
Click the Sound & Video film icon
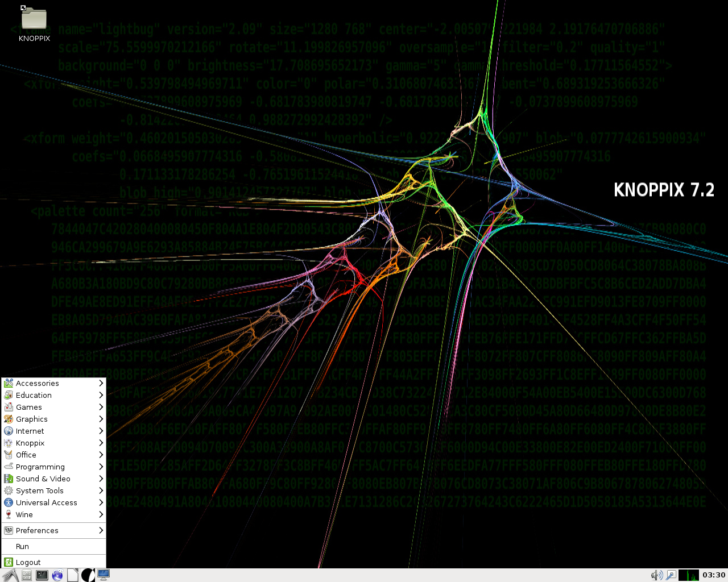pos(9,479)
